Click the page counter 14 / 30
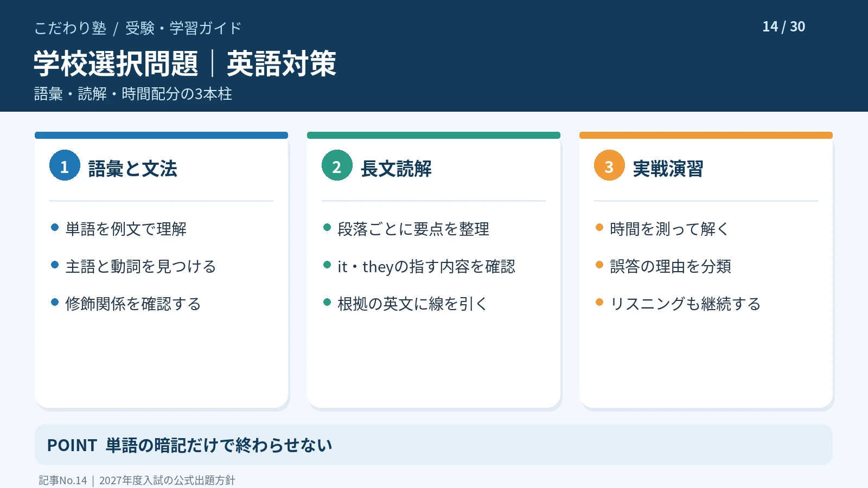This screenshot has height=488, width=868. [x=784, y=27]
